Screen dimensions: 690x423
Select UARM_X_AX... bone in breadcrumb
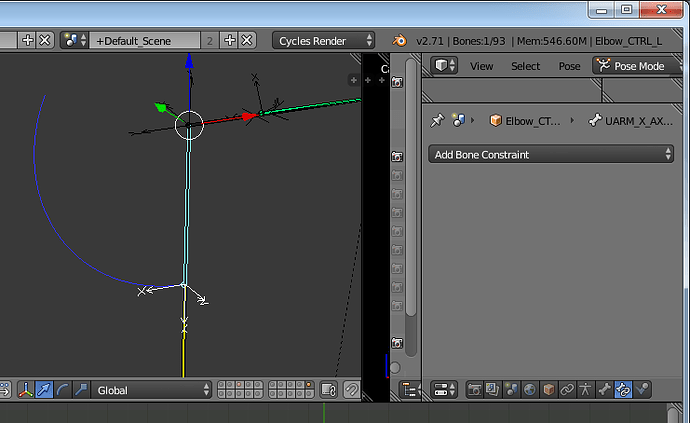tap(631, 121)
